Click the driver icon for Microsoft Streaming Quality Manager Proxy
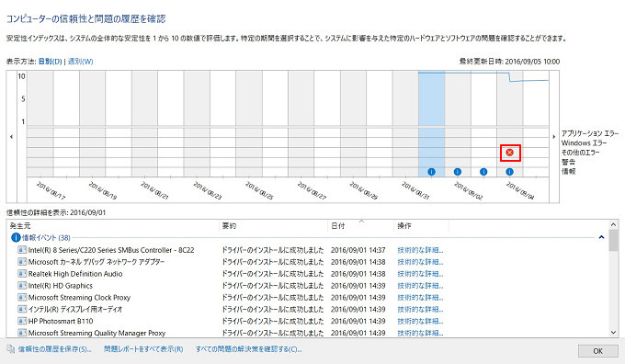 (x=22, y=333)
